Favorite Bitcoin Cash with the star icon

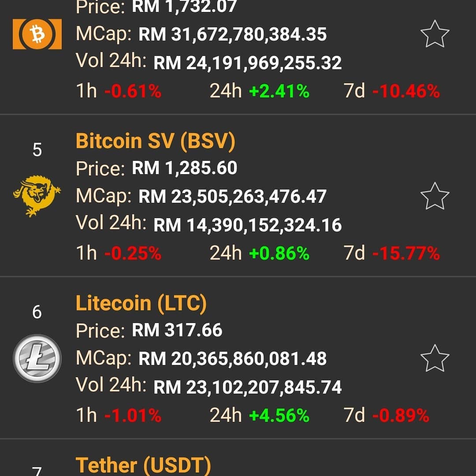[x=435, y=33]
